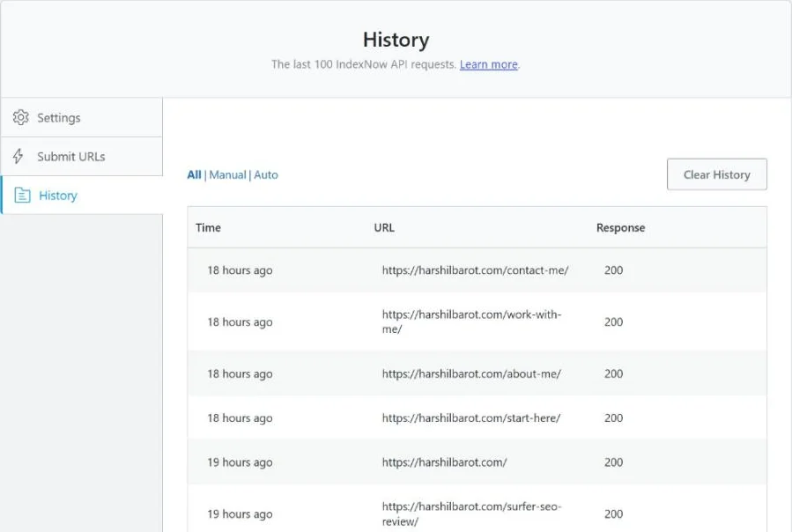792x532 pixels.
Task: Select the History tab
Action: click(82, 195)
